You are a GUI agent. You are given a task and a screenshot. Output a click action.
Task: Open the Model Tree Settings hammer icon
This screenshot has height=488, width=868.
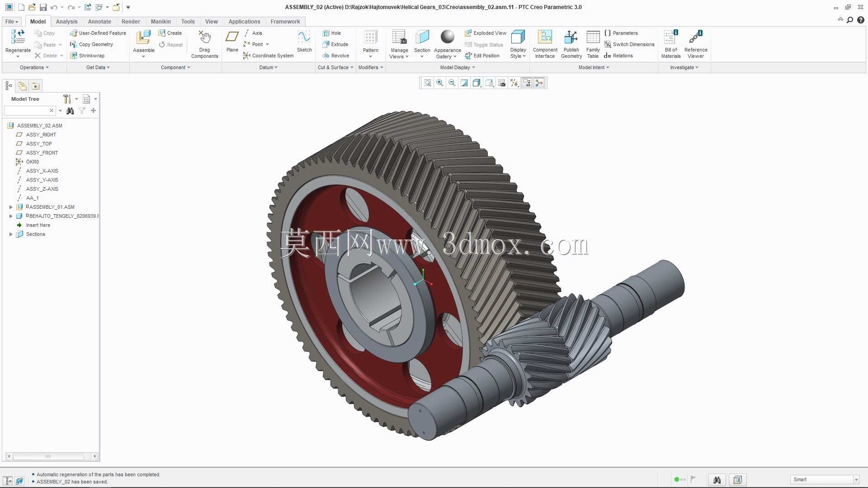pyautogui.click(x=67, y=99)
